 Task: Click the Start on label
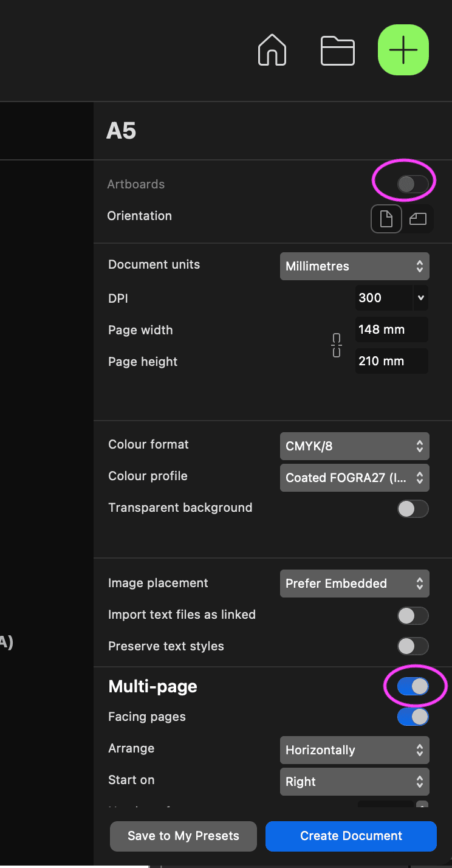tap(131, 780)
